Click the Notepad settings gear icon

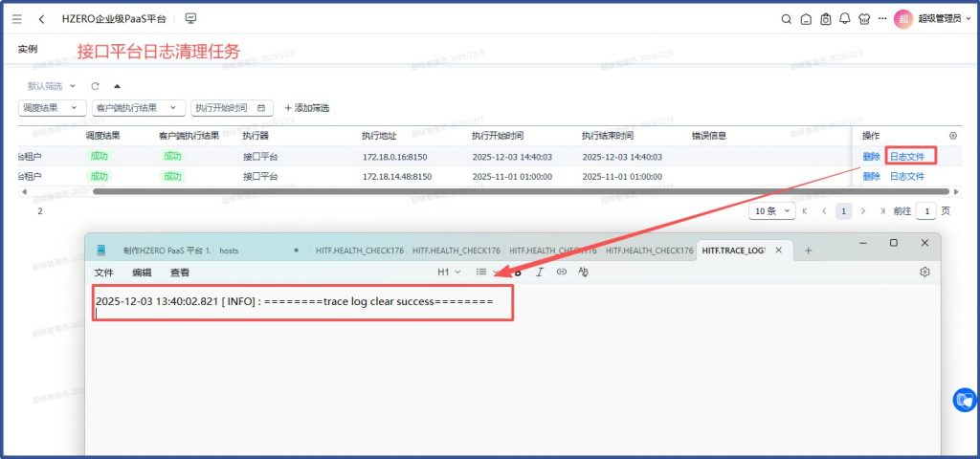click(925, 272)
